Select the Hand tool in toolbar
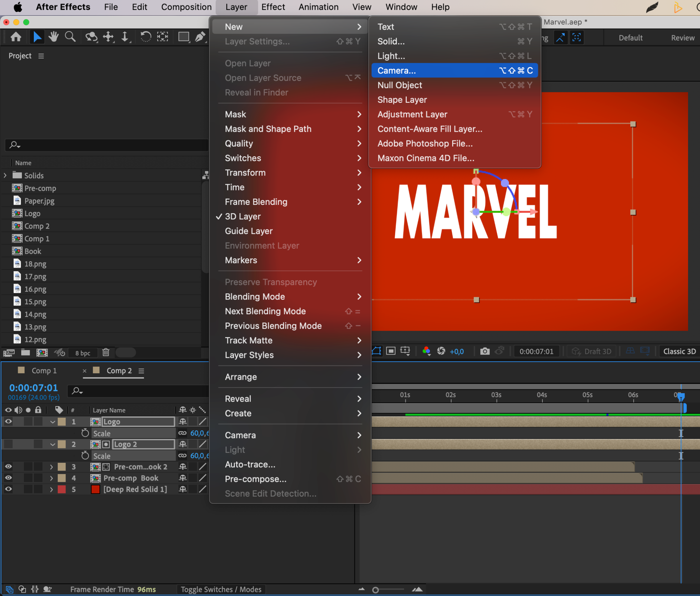The height and width of the screenshot is (596, 700). (53, 37)
